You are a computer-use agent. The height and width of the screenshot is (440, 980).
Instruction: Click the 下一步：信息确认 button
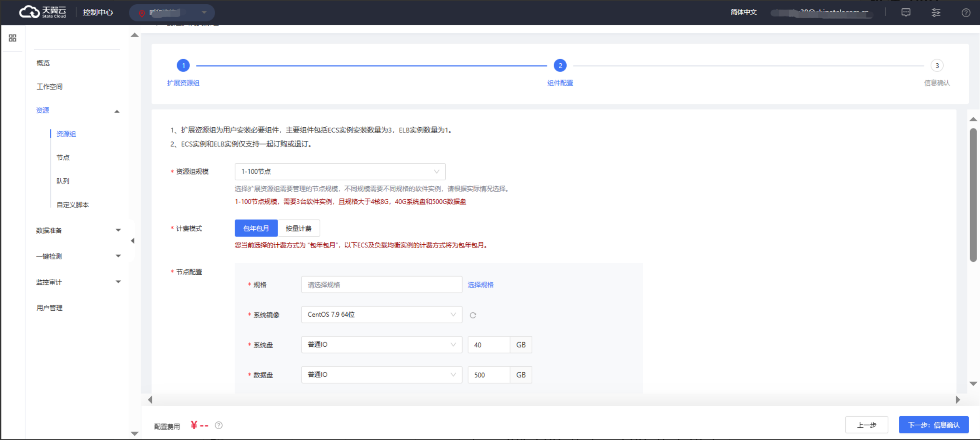coord(933,425)
